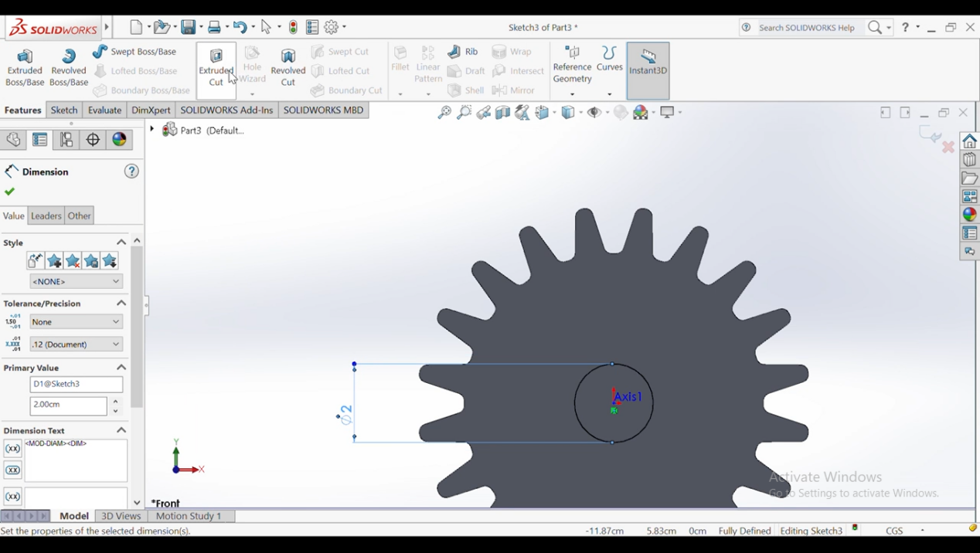The image size is (980, 553).
Task: Toggle Section View icon
Action: pos(503,113)
